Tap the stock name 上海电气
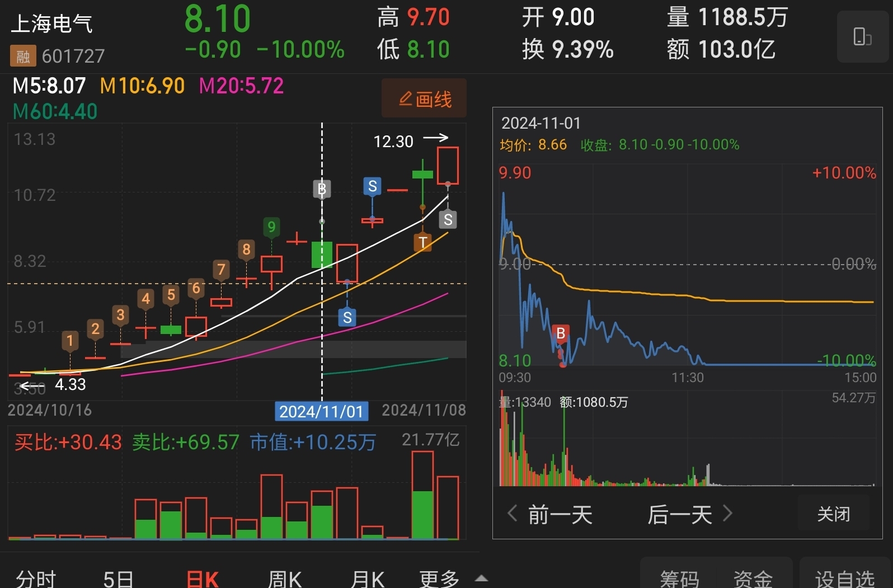Viewport: 893px width, 588px height. coord(51,23)
